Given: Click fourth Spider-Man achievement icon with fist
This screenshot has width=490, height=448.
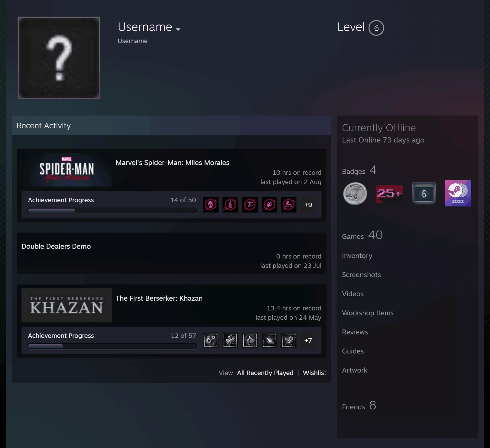Looking at the screenshot, I should pos(269,204).
